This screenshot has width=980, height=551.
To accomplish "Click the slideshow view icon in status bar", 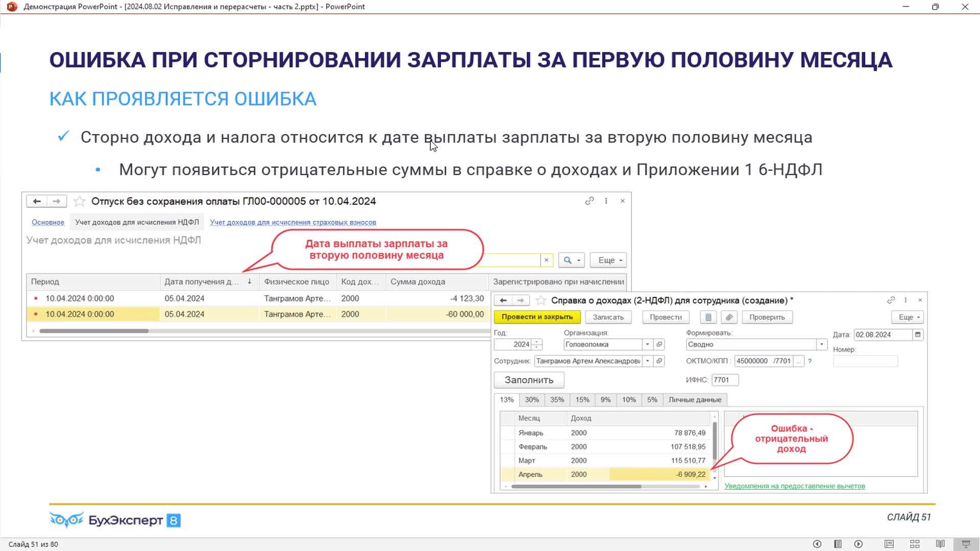I will (966, 544).
